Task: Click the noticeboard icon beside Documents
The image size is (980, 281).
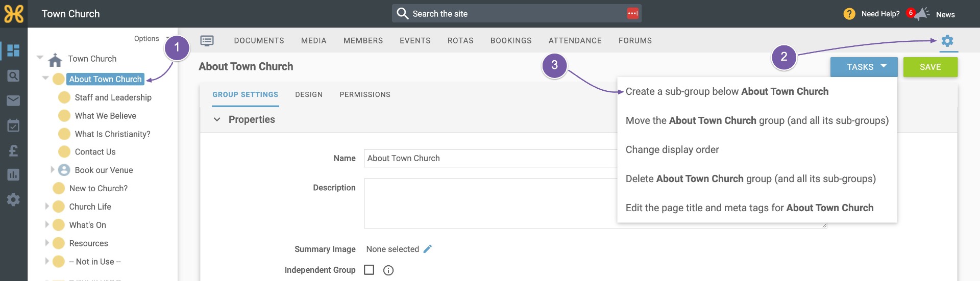Action: [x=207, y=41]
